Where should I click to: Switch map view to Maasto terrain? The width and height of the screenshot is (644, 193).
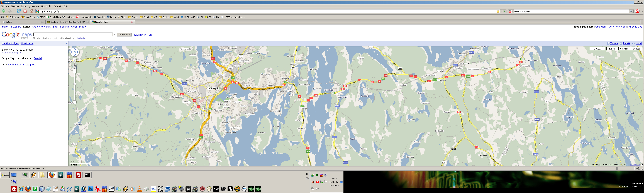point(636,49)
